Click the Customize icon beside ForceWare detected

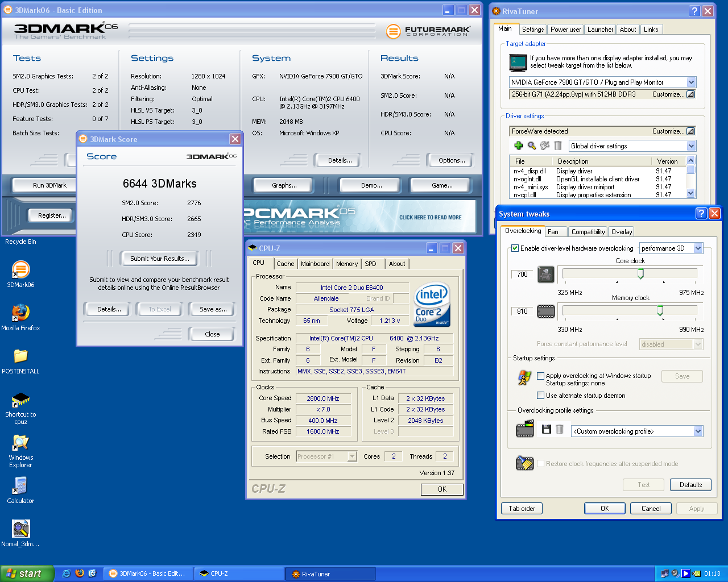690,131
